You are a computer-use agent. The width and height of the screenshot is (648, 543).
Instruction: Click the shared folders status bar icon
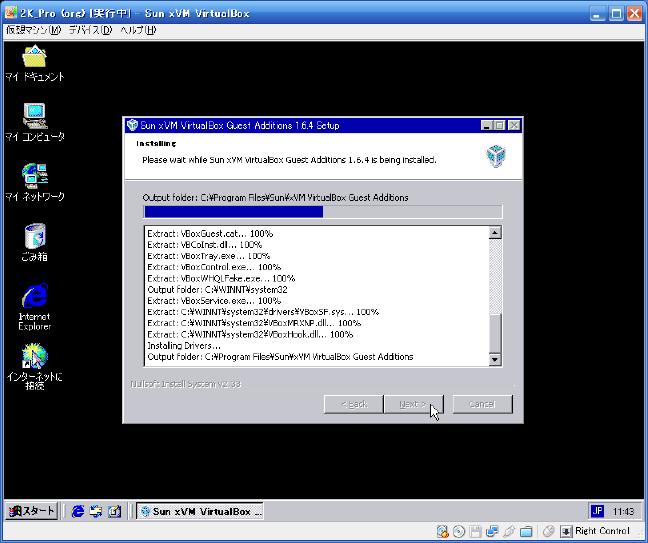pyautogui.click(x=526, y=531)
